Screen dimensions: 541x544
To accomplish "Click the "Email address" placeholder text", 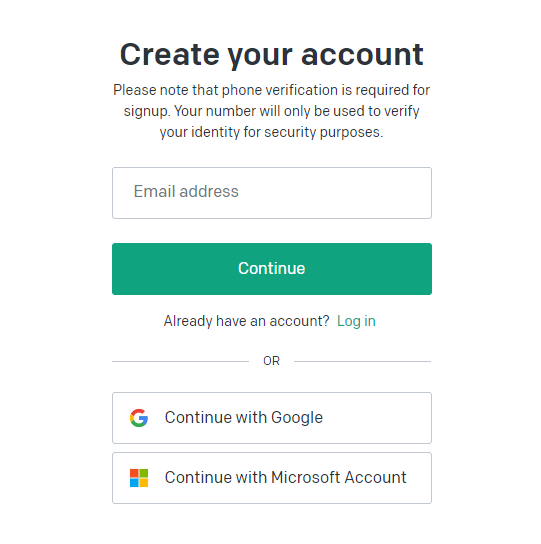I will pyautogui.click(x=186, y=192).
